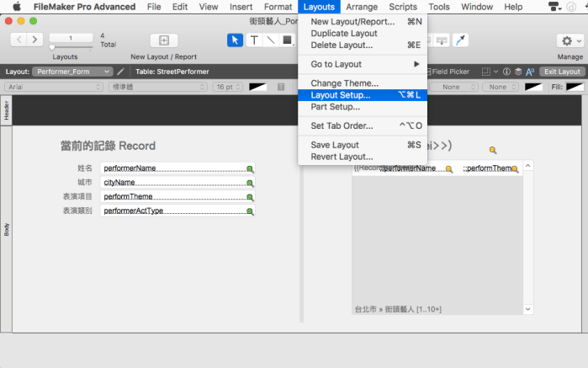Image resolution: width=588 pixels, height=368 pixels.
Task: Open the Insert menu
Action: pos(241,7)
